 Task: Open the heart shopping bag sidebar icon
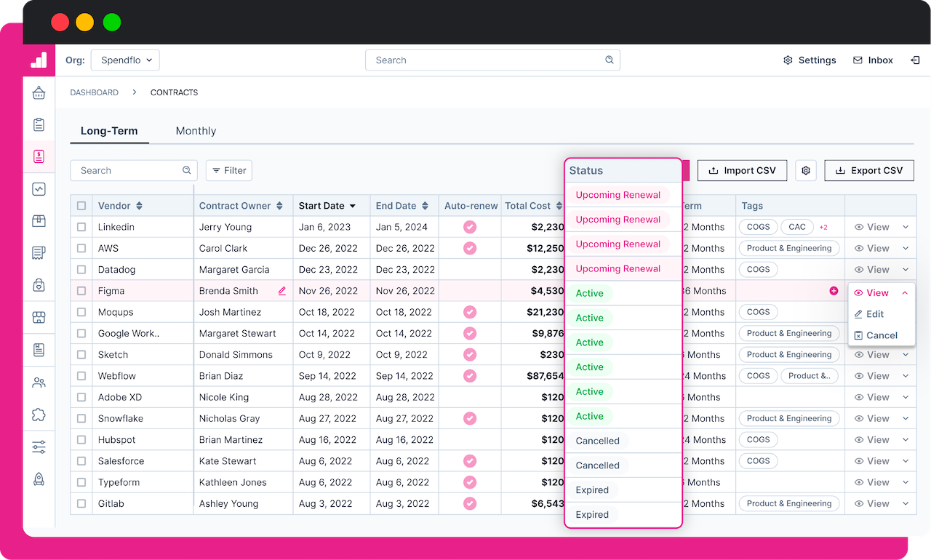coord(39,285)
